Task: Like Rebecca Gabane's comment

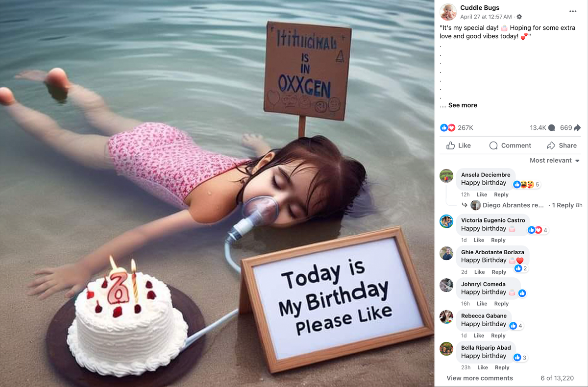Action: click(x=479, y=336)
